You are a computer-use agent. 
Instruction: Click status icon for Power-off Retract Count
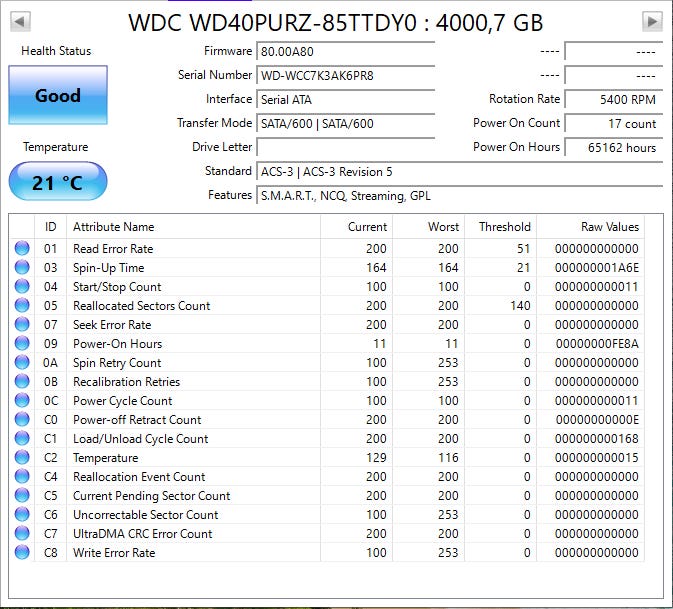(22, 419)
